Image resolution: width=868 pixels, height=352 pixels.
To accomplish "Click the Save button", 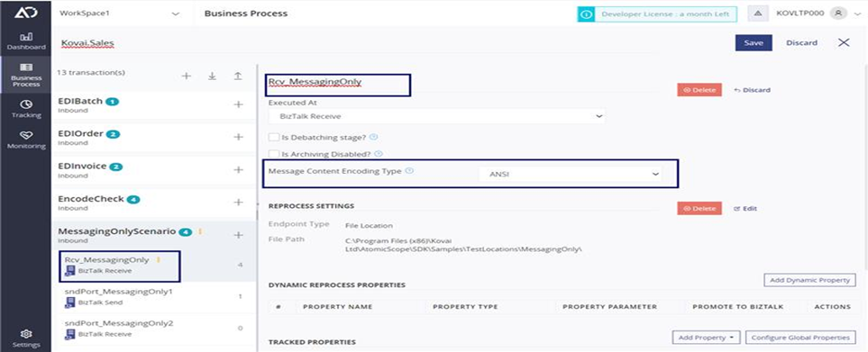I will coord(754,42).
